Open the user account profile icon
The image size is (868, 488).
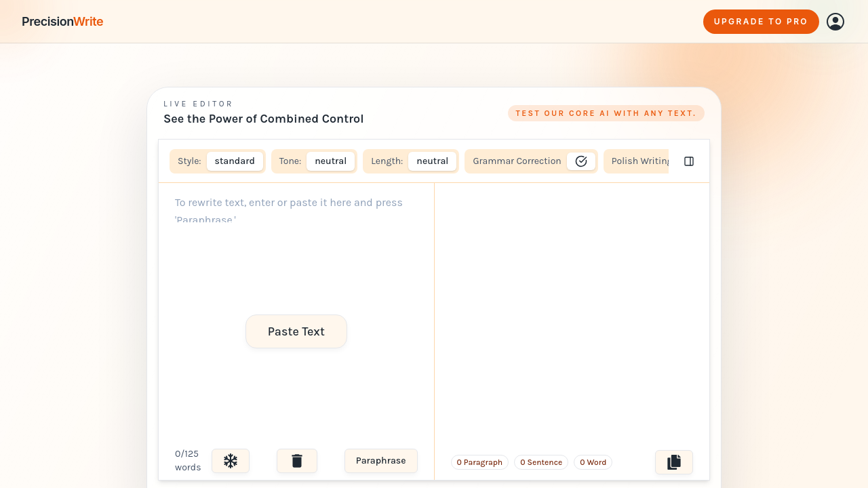835,22
